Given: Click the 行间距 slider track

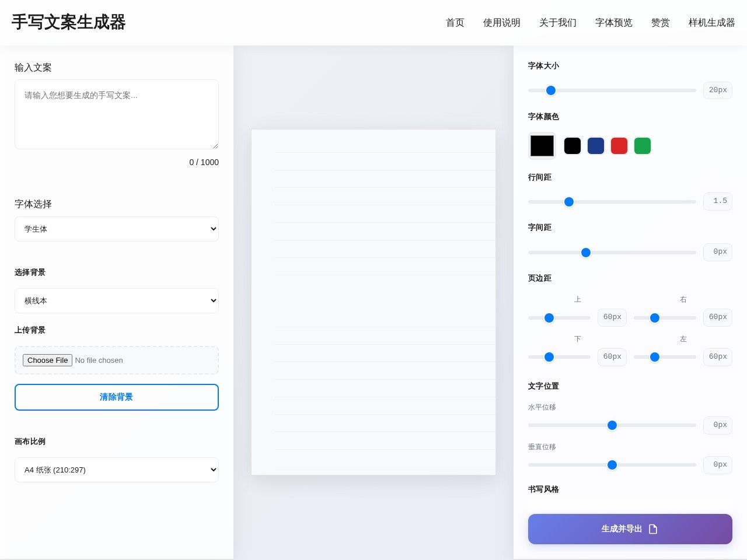Looking at the screenshot, I should pos(612,202).
